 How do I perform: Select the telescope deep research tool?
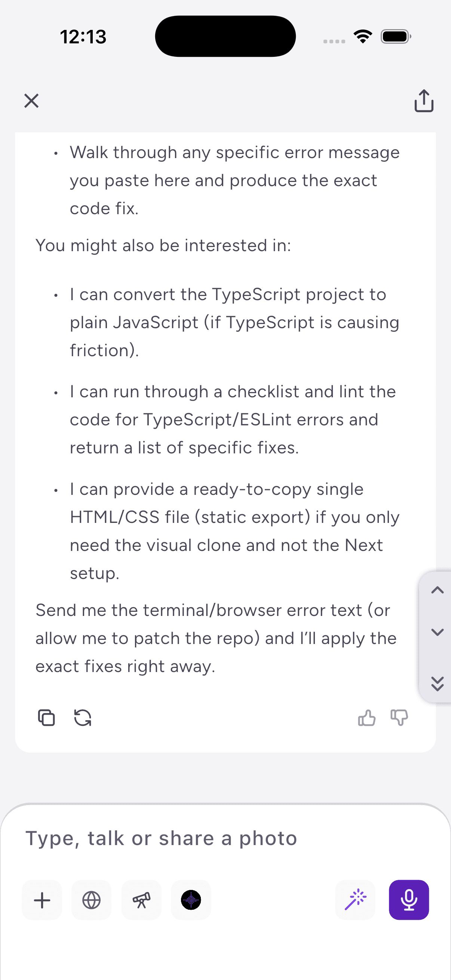click(x=141, y=900)
